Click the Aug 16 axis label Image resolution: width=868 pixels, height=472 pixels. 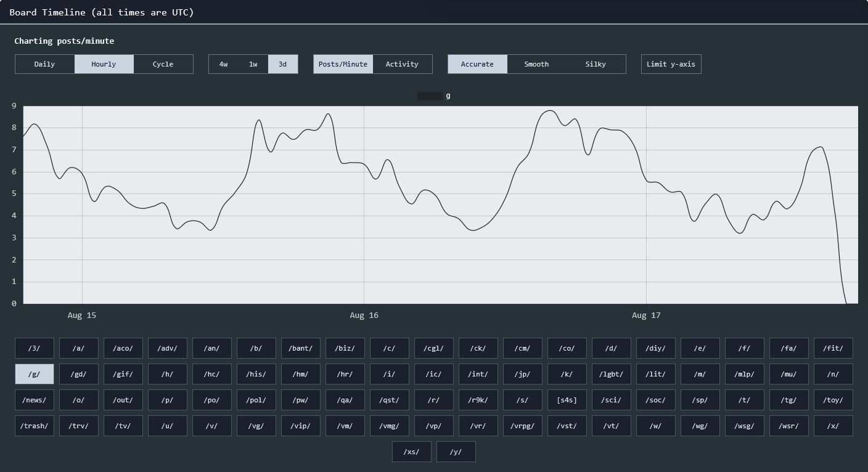364,315
